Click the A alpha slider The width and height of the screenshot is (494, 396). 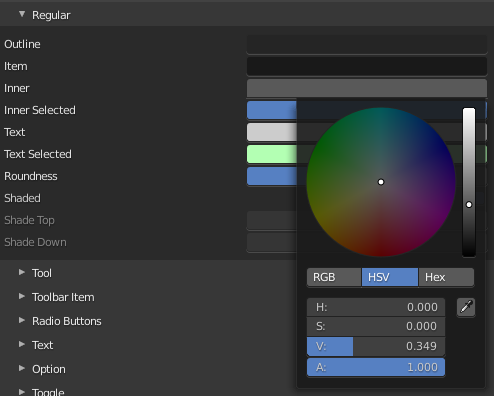(376, 367)
